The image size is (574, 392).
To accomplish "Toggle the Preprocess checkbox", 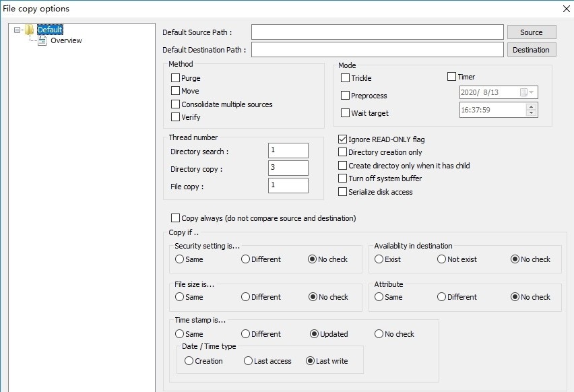I will point(345,96).
